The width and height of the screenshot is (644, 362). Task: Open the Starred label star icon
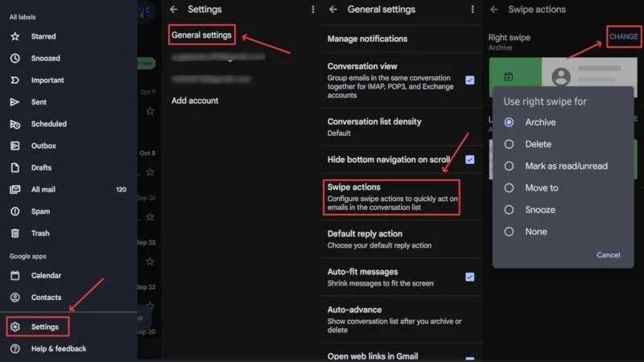click(14, 36)
